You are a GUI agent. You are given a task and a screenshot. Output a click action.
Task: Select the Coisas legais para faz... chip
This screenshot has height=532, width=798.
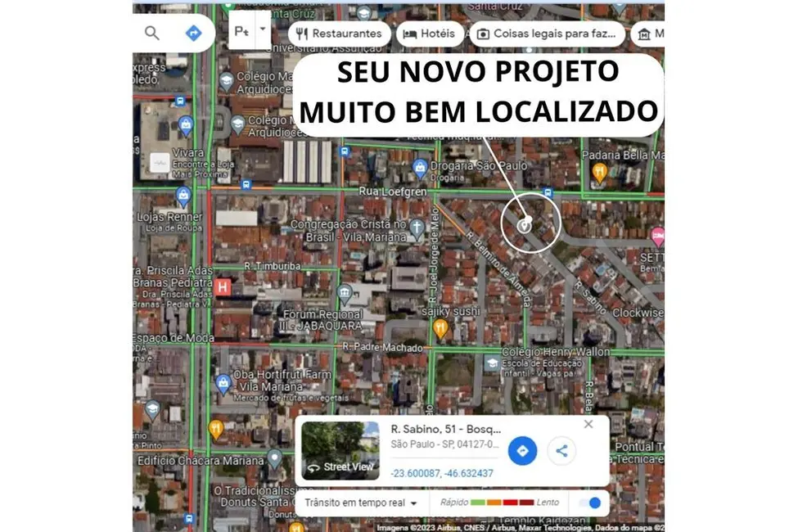tap(547, 34)
